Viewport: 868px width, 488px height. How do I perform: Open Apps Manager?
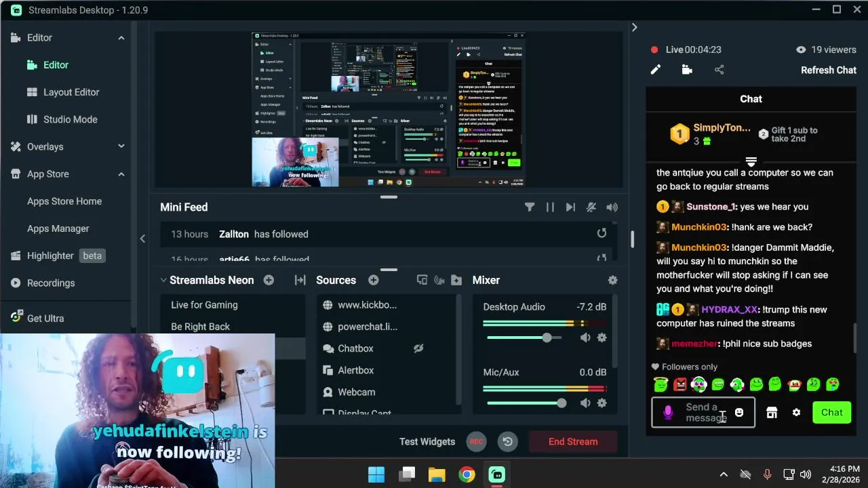point(58,228)
